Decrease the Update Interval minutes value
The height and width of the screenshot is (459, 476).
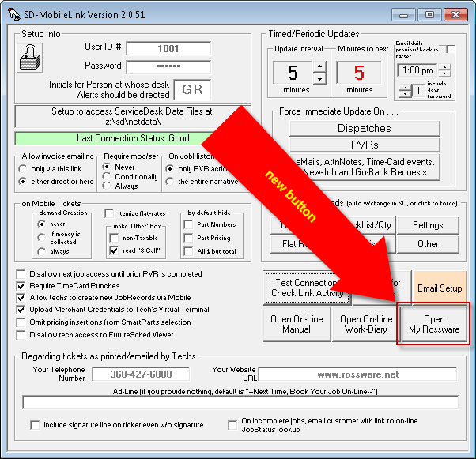(x=319, y=78)
